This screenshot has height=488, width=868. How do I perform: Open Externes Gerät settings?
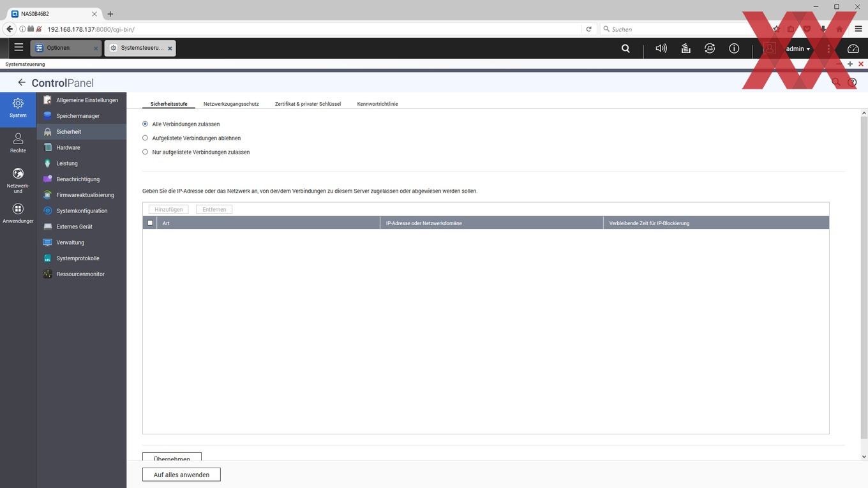(x=82, y=226)
